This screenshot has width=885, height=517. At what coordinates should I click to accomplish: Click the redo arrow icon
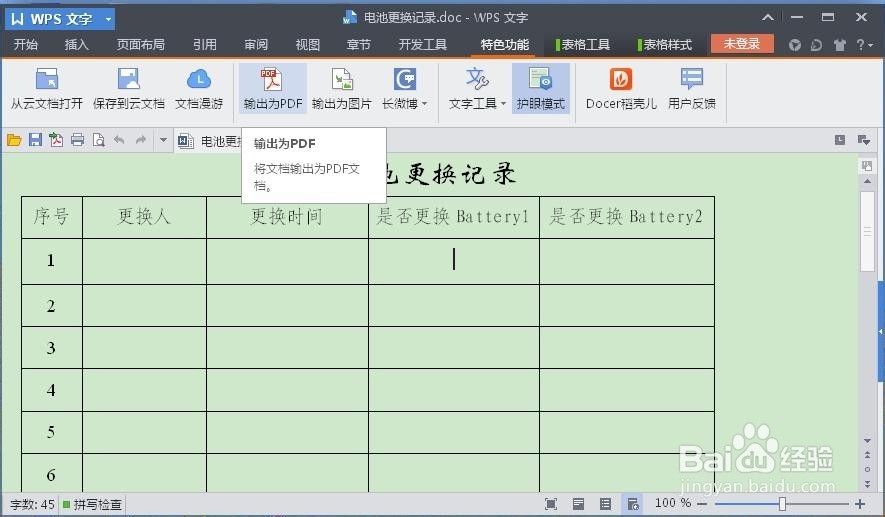point(141,140)
